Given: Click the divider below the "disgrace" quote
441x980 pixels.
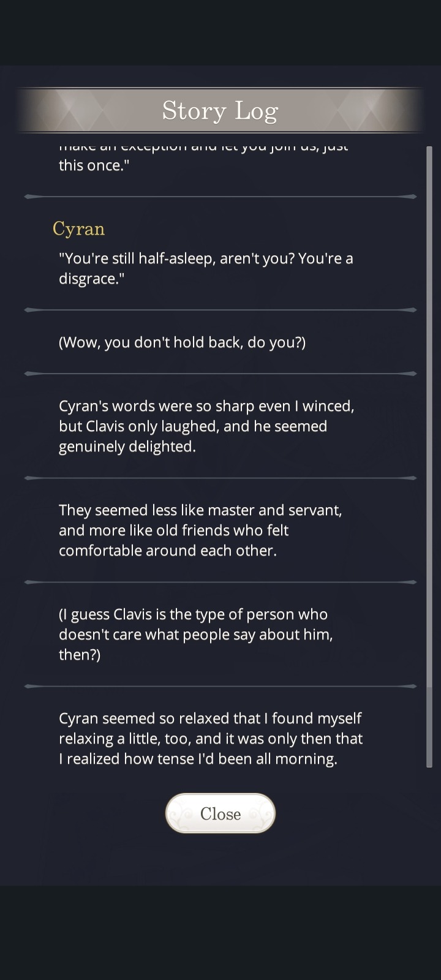Looking at the screenshot, I should pyautogui.click(x=221, y=310).
